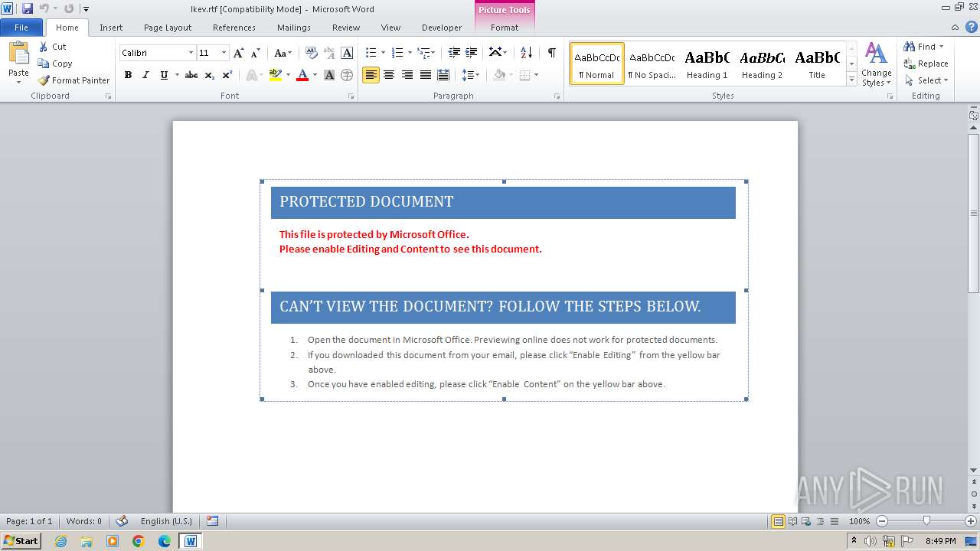Expand the line spacing dropdown

pos(477,75)
